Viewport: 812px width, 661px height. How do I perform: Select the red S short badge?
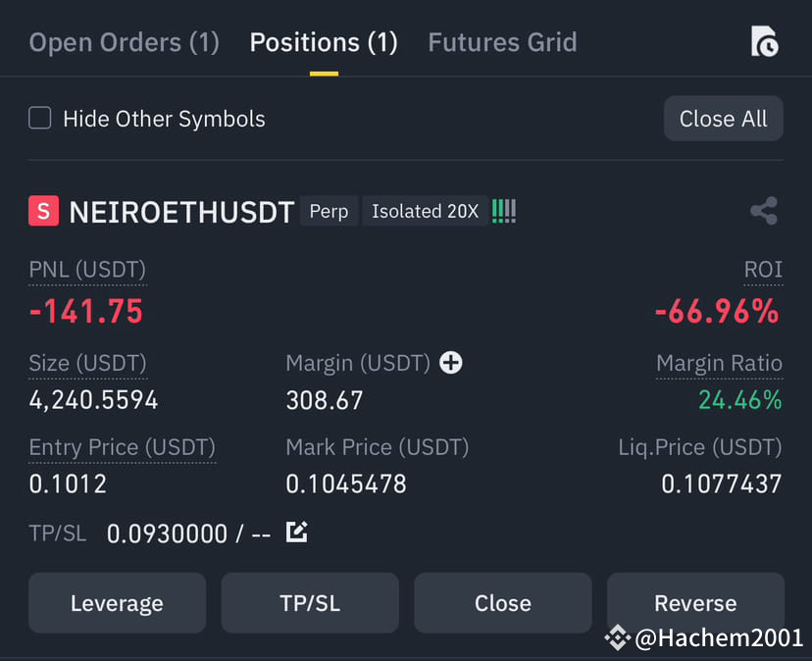click(x=41, y=211)
